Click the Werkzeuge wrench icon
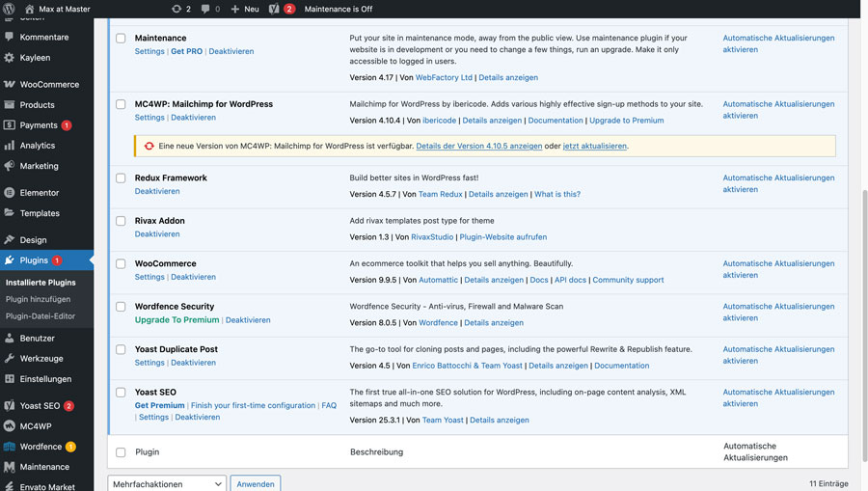 9,358
